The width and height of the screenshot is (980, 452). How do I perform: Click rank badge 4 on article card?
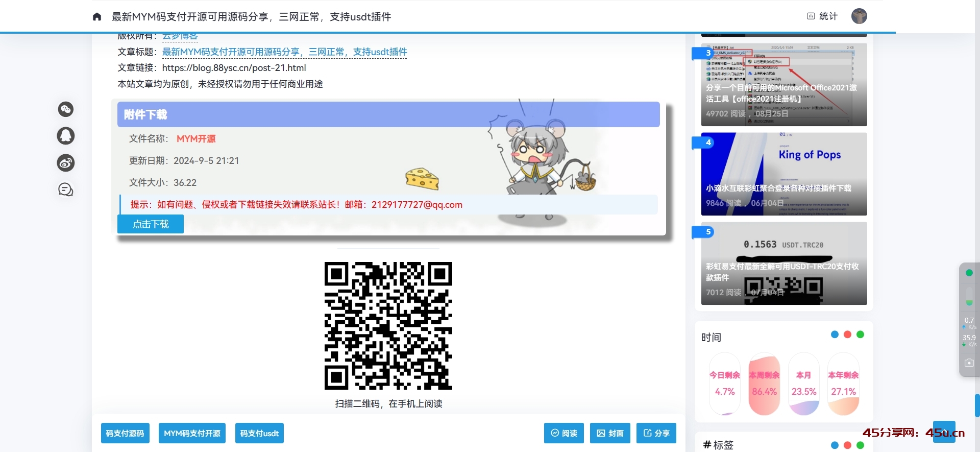click(703, 142)
